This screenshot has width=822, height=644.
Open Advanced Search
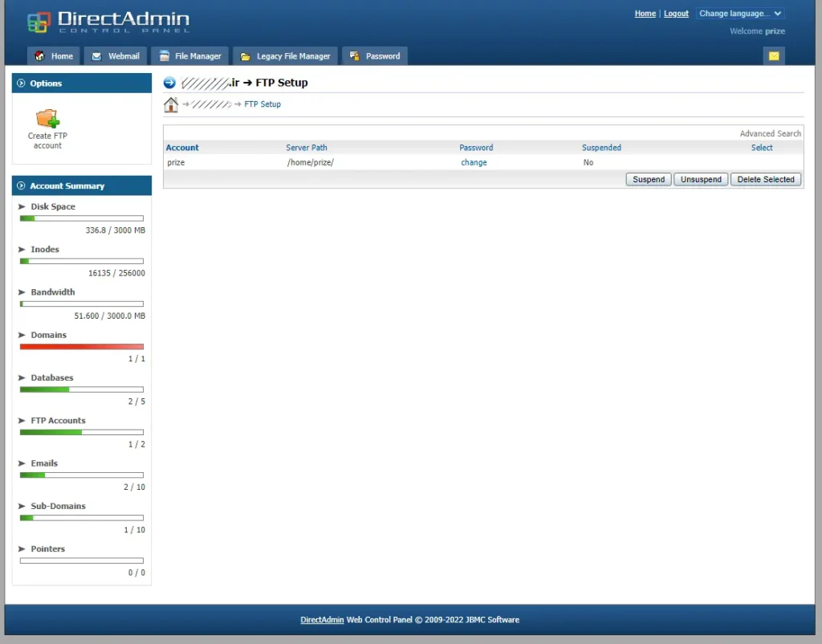[770, 133]
